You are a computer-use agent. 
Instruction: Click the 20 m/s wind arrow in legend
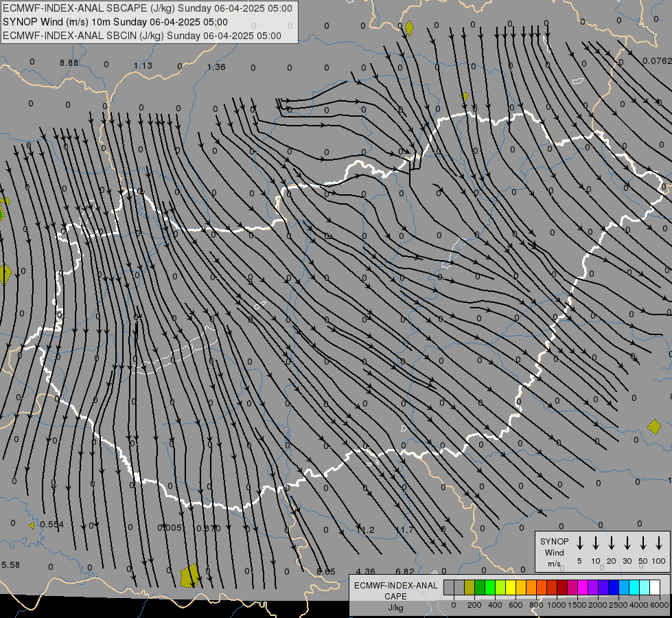(x=612, y=543)
